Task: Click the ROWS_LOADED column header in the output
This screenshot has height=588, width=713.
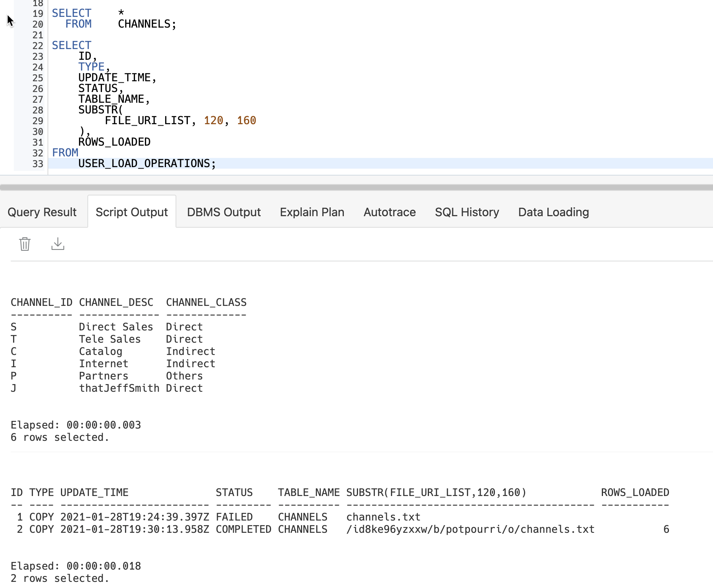Action: [x=635, y=493]
